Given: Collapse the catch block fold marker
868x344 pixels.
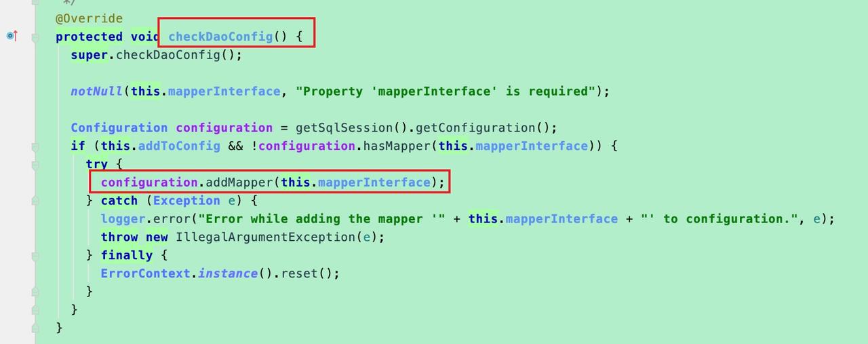Looking at the screenshot, I should pyautogui.click(x=35, y=201).
